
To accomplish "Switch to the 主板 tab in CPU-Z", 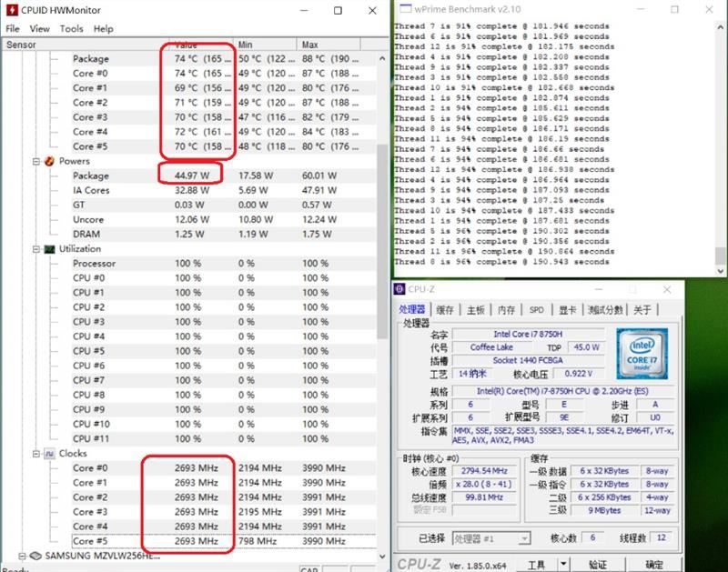I will pos(475,310).
